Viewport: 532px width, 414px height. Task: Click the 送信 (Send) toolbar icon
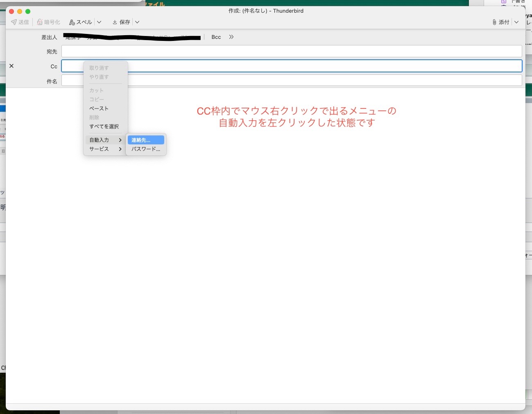(14, 22)
